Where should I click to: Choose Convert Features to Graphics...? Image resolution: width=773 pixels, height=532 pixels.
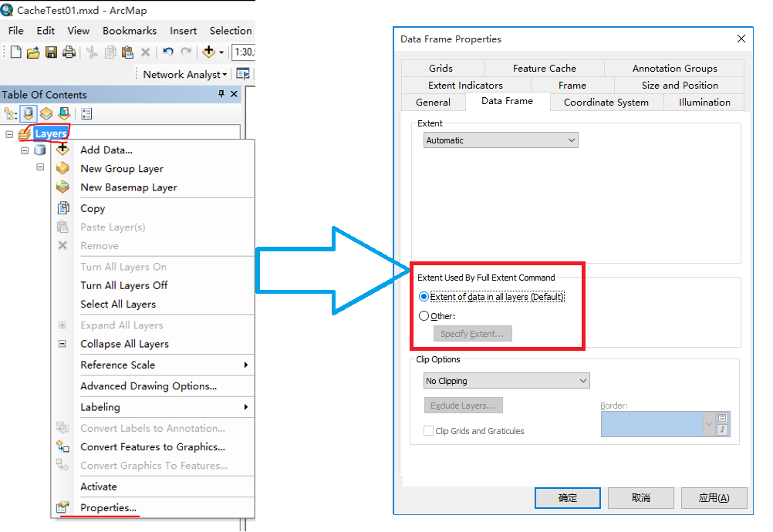click(x=153, y=446)
